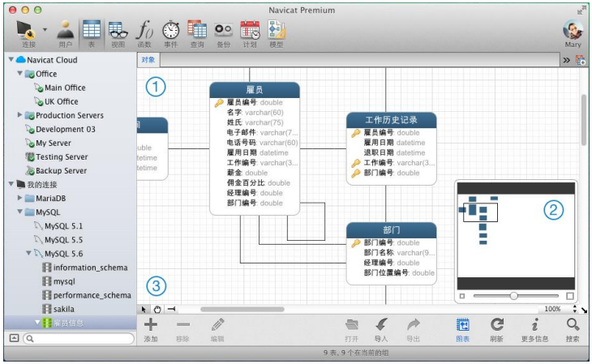Viewport: 592px width, 364px height.
Task: Click the 添加 add plus icon
Action: click(x=151, y=324)
